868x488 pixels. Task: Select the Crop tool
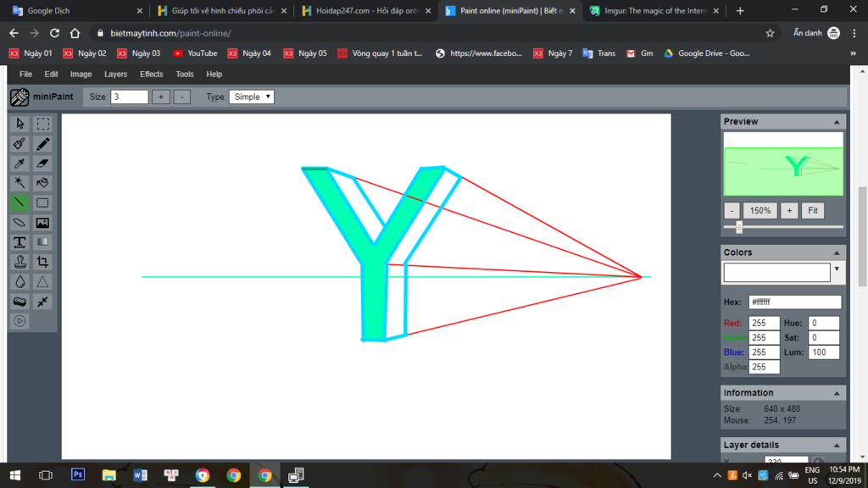coord(42,262)
